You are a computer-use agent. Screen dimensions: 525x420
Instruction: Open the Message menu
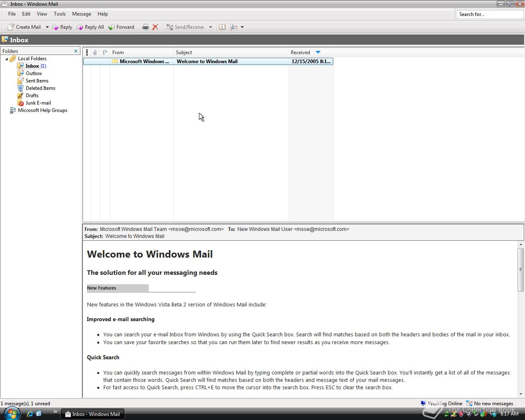(x=82, y=14)
